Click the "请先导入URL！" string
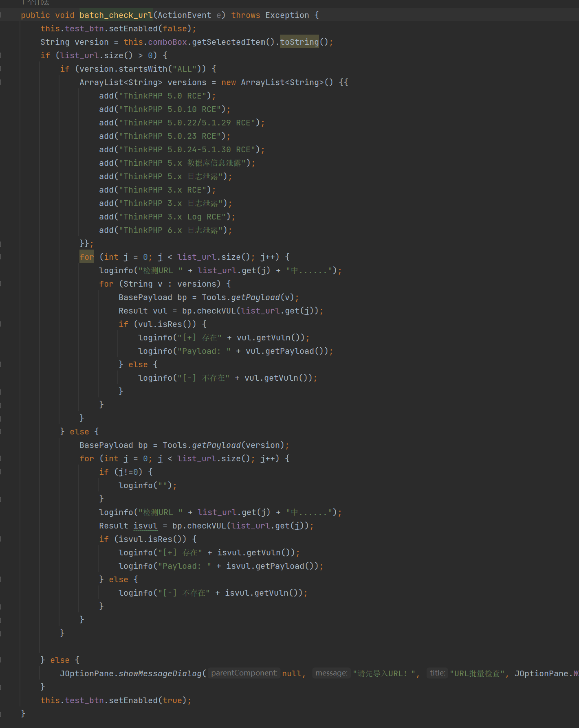Image resolution: width=579 pixels, height=728 pixels. [384, 673]
